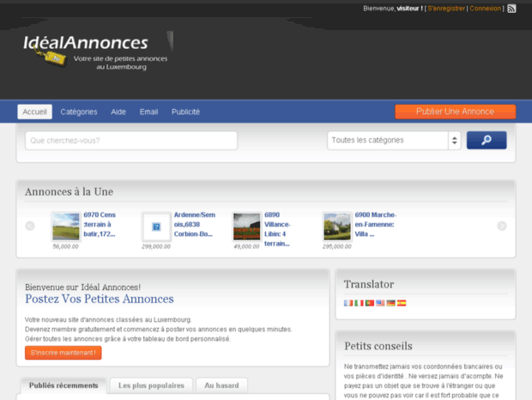Follow the Connexion link
Viewport: 532px width, 400px height.
pos(485,9)
